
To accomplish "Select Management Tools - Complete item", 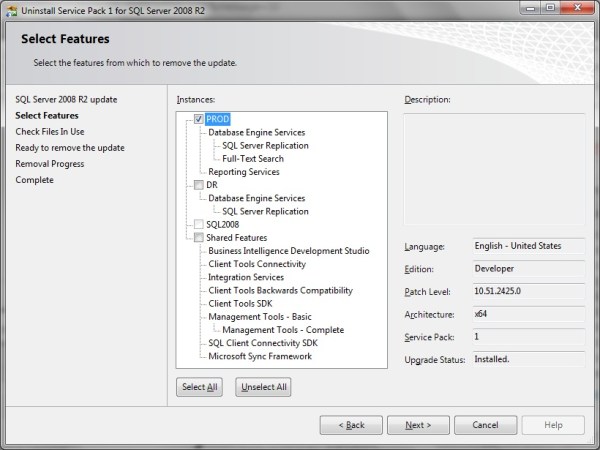I will tap(283, 330).
